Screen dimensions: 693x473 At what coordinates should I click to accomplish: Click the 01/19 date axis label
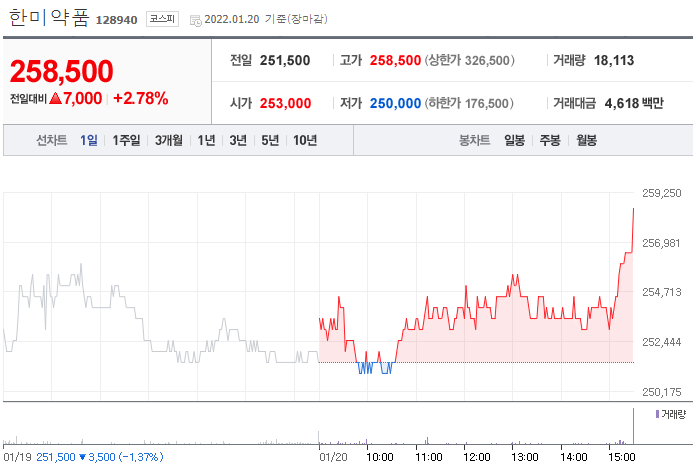17,457
